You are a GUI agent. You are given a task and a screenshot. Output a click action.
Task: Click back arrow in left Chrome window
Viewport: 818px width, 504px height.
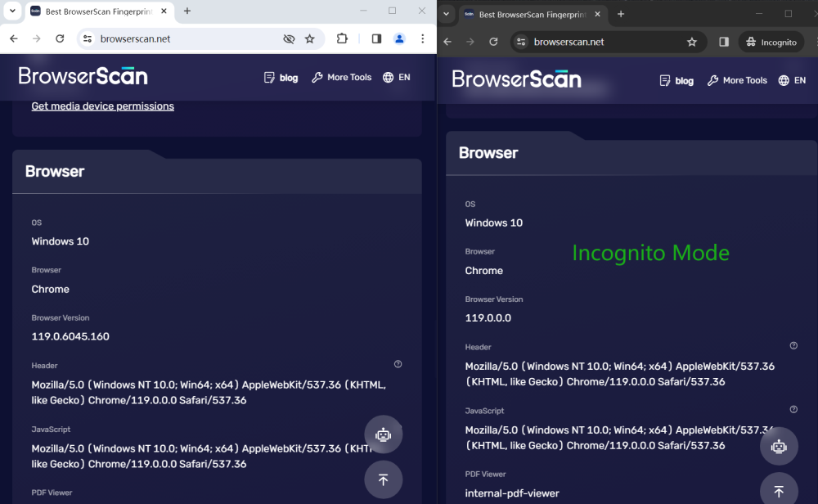click(x=14, y=38)
